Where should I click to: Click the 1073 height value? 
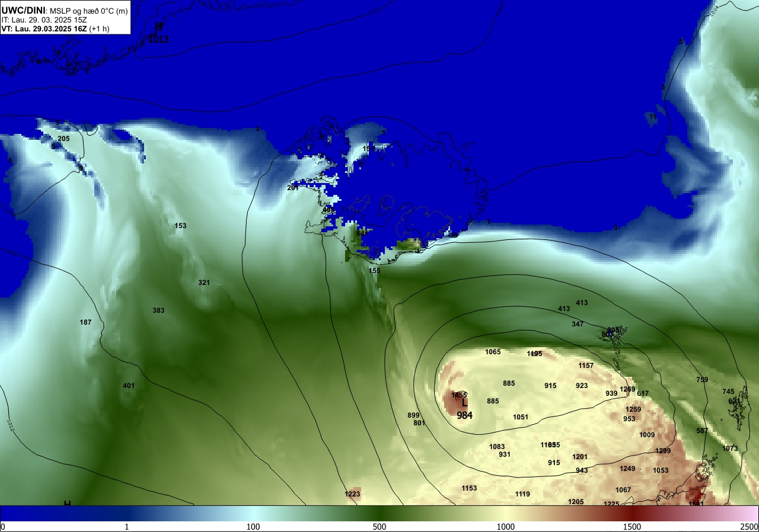(x=730, y=448)
